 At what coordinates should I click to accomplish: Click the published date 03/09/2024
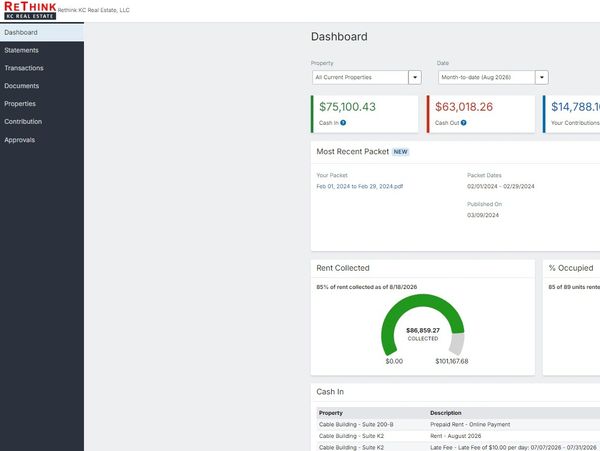(x=483, y=215)
